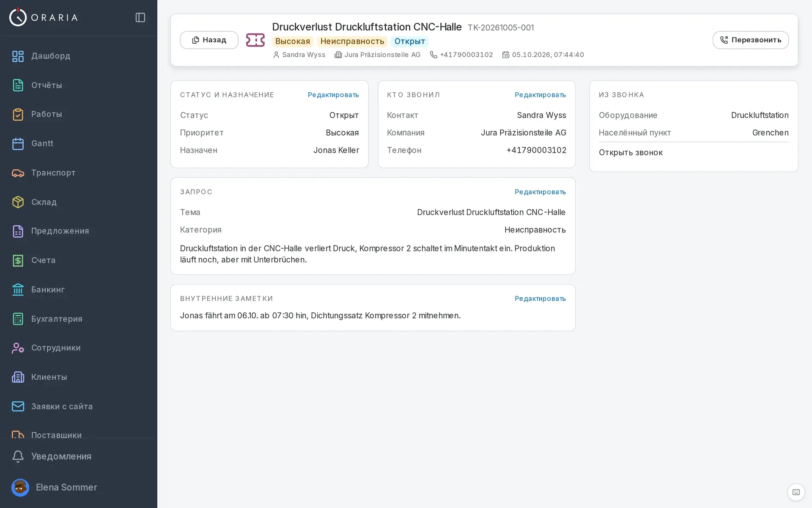Select the Клиенты menu item label
Image resolution: width=812 pixels, height=508 pixels.
click(x=49, y=377)
